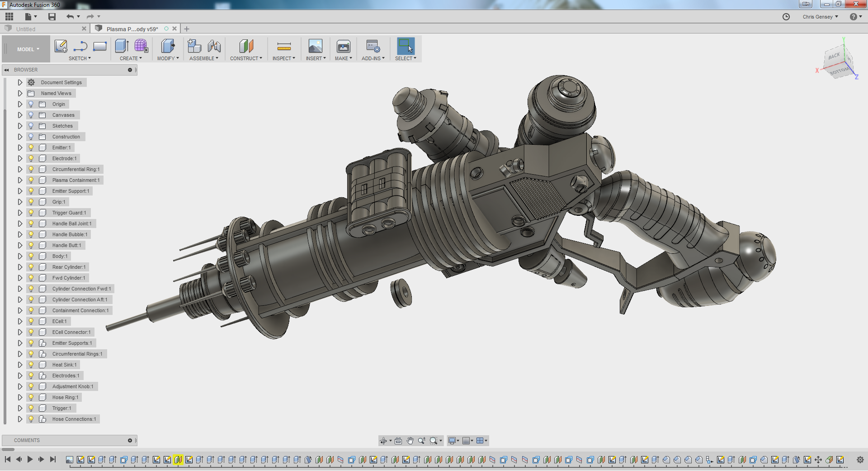The width and height of the screenshot is (868, 471).
Task: Click the Press Pull modify icon
Action: coord(168,46)
